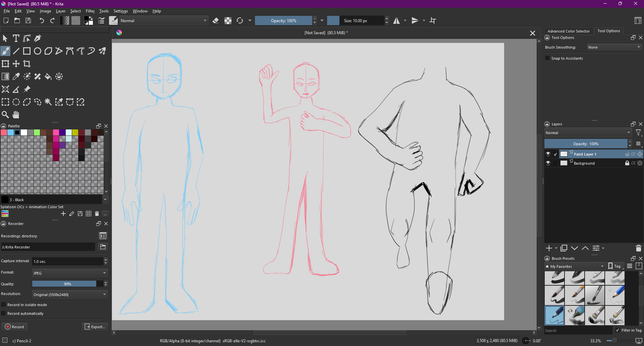
Task: Toggle the checkmark on Paint Layer 1
Action: [555, 154]
